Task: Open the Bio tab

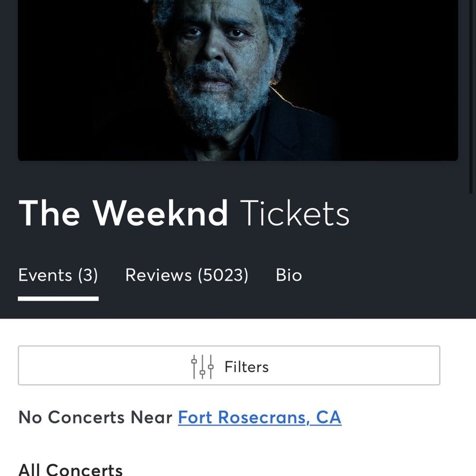Action: point(289,275)
